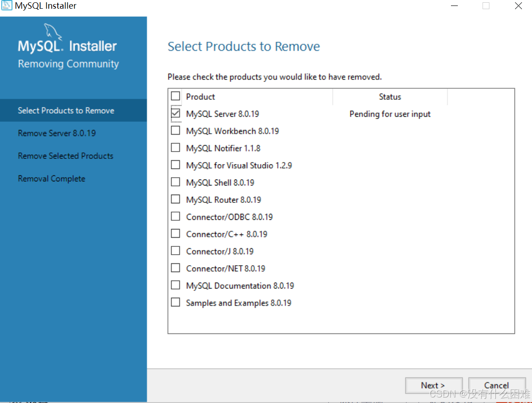
Task: Uncheck MySQL Server 8.0.19
Action: coord(175,113)
